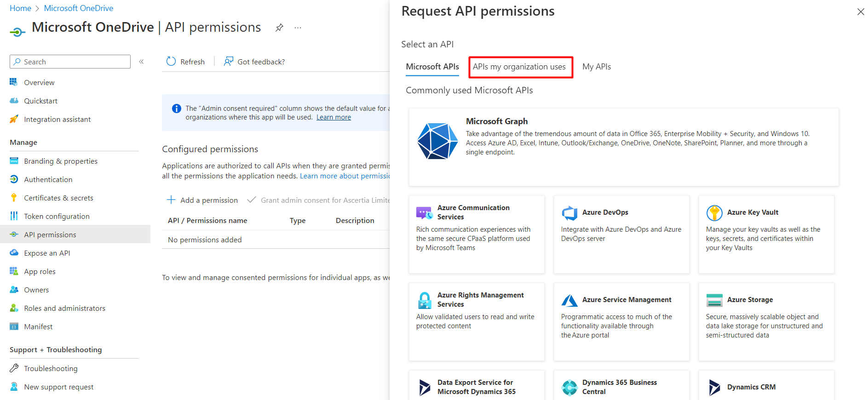Click the Overview sidebar icon

[14, 82]
